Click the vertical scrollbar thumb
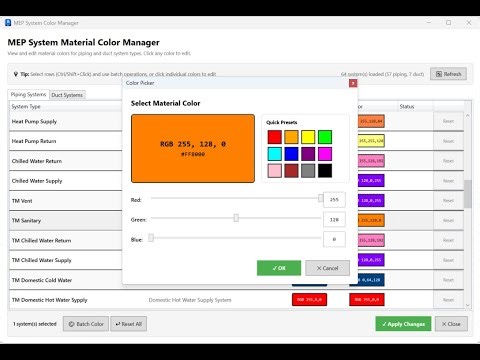This screenshot has height=360, width=480. [x=468, y=194]
